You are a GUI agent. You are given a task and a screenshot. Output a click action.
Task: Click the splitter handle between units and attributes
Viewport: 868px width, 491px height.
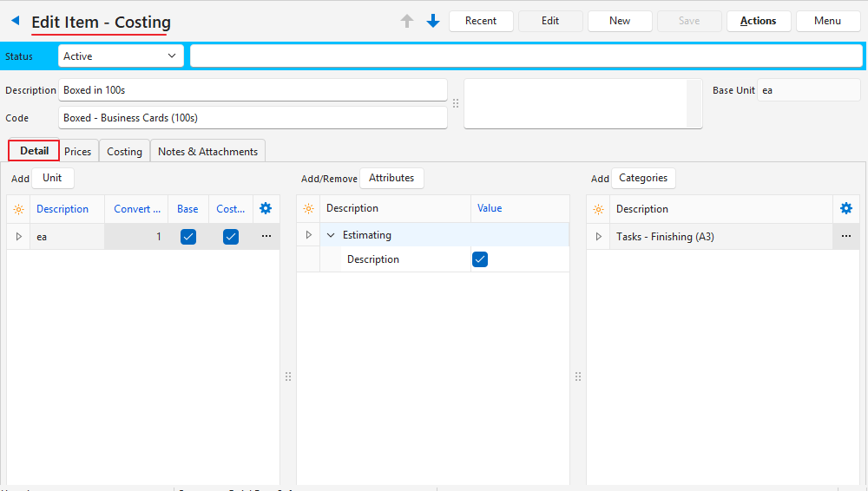coord(288,376)
